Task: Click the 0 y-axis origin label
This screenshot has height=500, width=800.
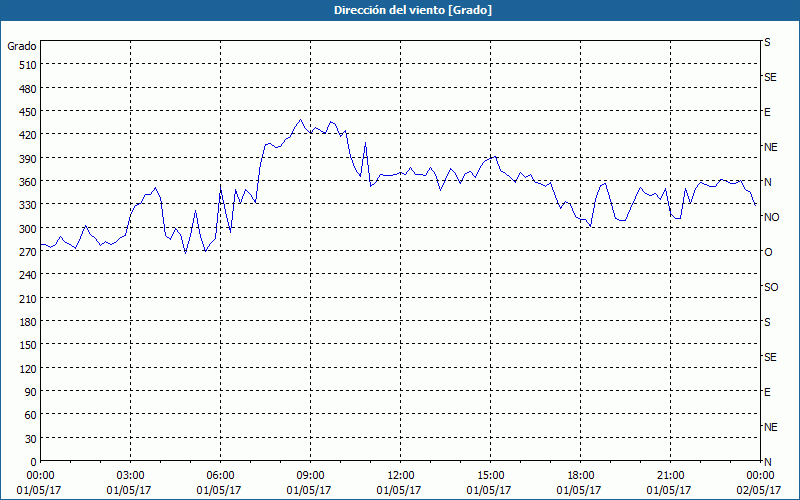Action: [34, 462]
